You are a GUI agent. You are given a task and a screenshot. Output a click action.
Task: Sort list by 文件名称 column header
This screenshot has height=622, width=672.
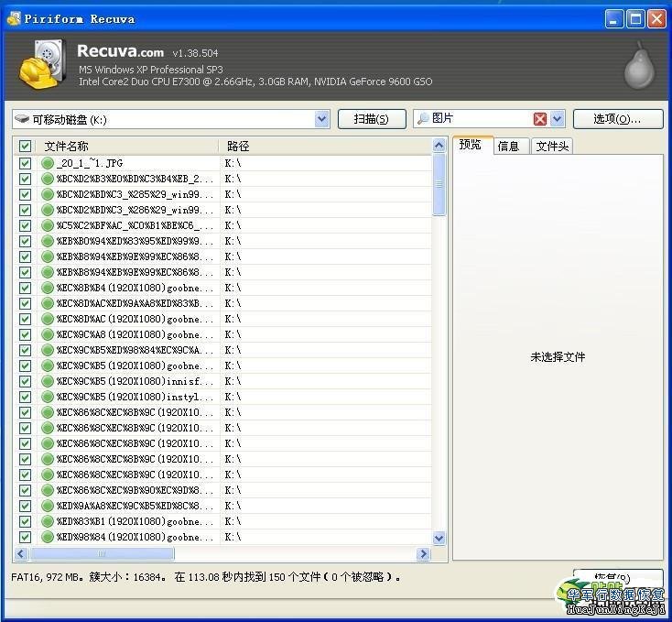point(126,147)
